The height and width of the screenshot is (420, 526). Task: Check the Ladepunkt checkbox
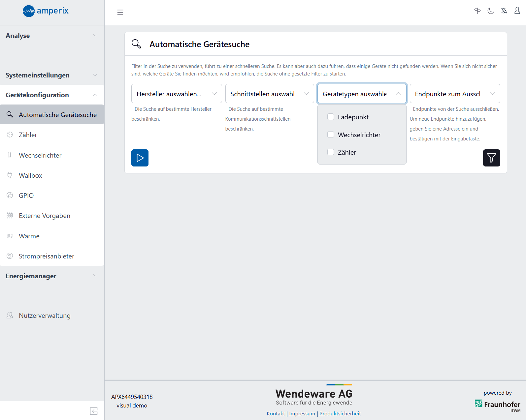coord(331,117)
